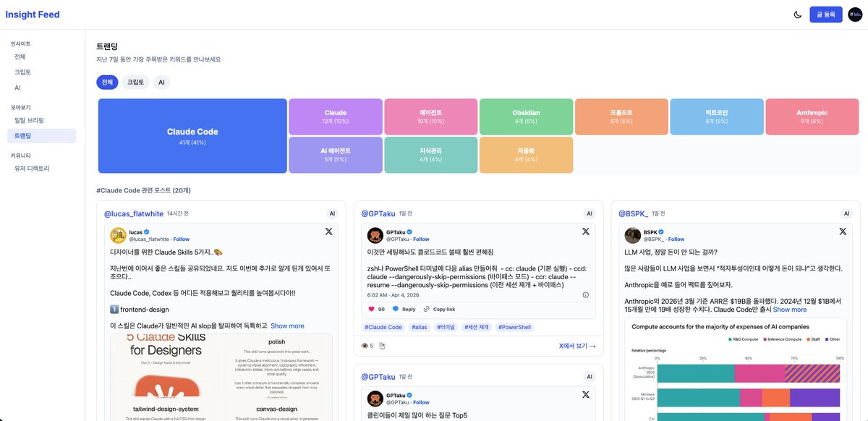Open 유저 디렉토리 in the sidebar
Image resolution: width=868 pixels, height=421 pixels.
click(x=43, y=169)
